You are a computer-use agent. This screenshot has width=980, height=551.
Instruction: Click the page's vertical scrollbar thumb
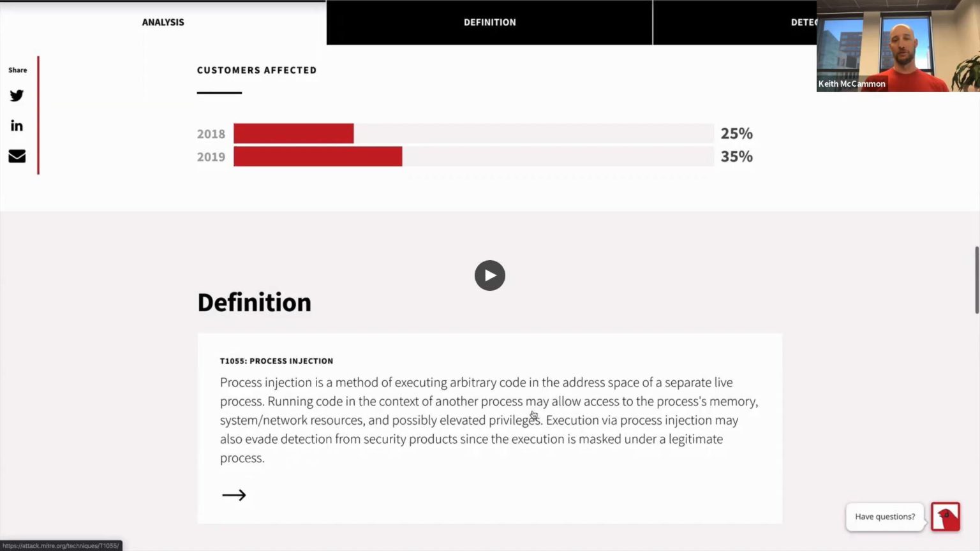pos(976,279)
